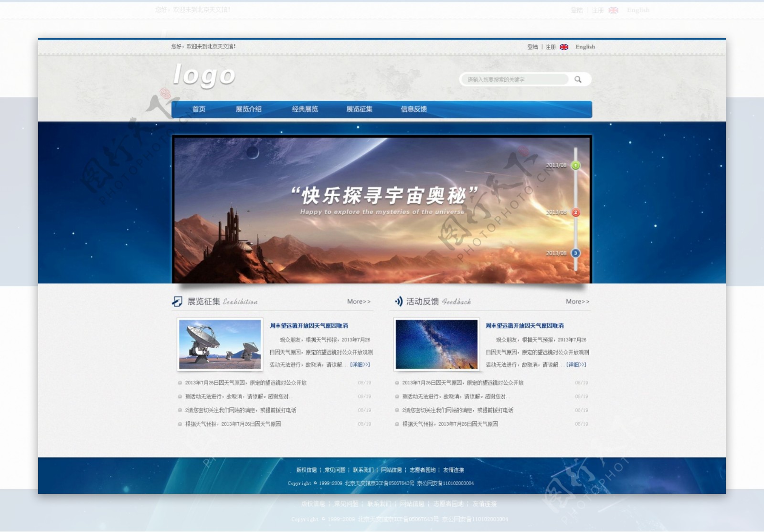Click the 网站信息 footer link

click(392, 470)
